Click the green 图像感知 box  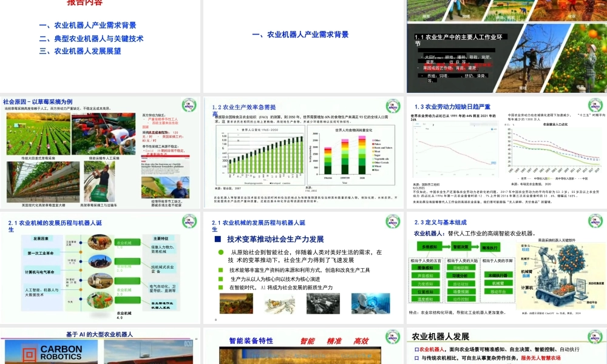coord(426,268)
